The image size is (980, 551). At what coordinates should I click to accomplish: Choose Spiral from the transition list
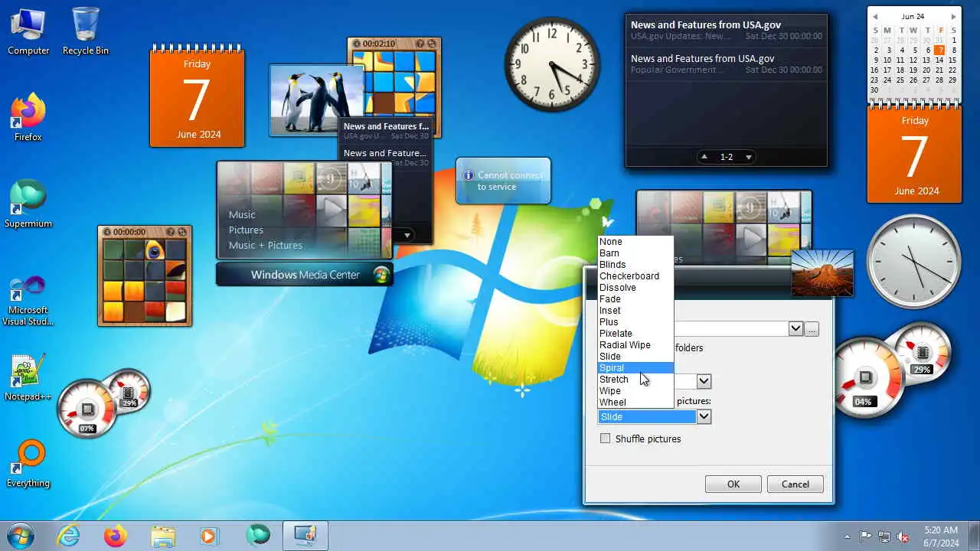point(635,368)
